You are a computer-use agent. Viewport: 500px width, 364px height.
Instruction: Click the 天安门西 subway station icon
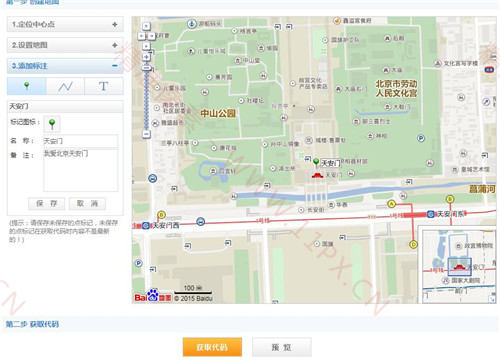point(146,226)
